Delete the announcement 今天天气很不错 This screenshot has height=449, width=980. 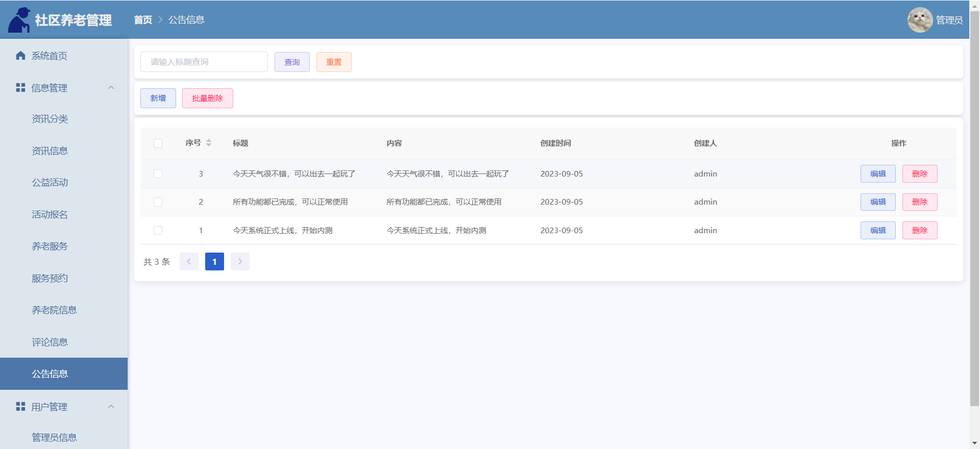pos(920,174)
